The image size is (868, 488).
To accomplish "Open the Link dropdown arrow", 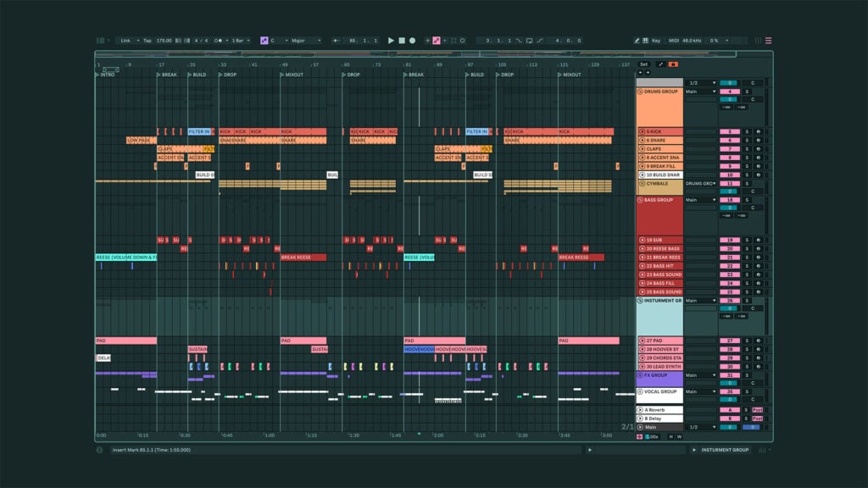I will coord(138,41).
